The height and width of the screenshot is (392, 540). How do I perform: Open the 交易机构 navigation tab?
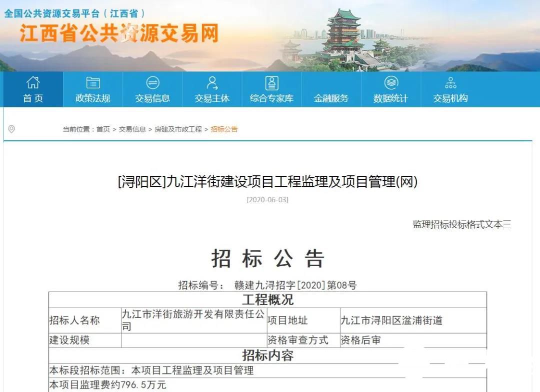point(450,89)
